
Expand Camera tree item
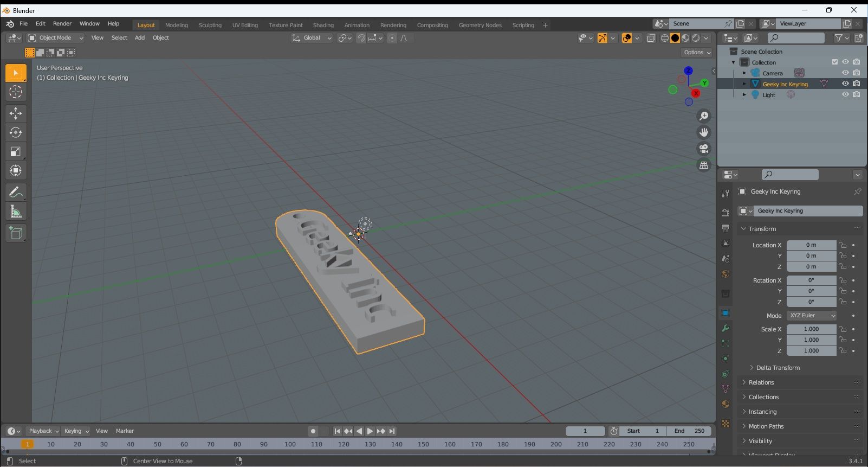point(744,73)
